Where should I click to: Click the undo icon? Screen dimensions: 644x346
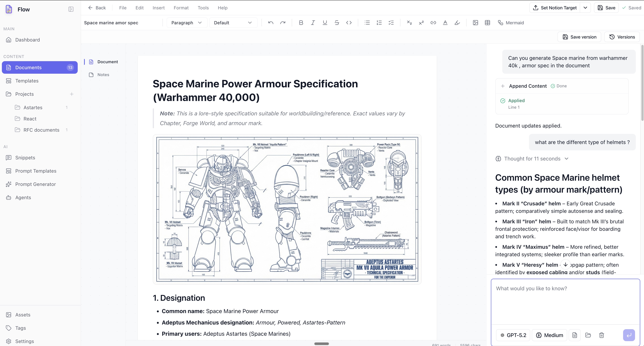270,23
